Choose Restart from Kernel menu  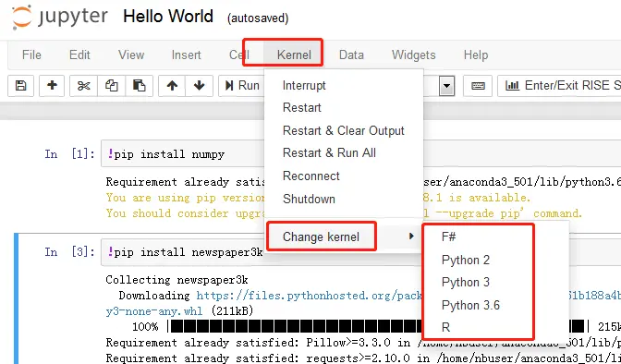(344, 108)
